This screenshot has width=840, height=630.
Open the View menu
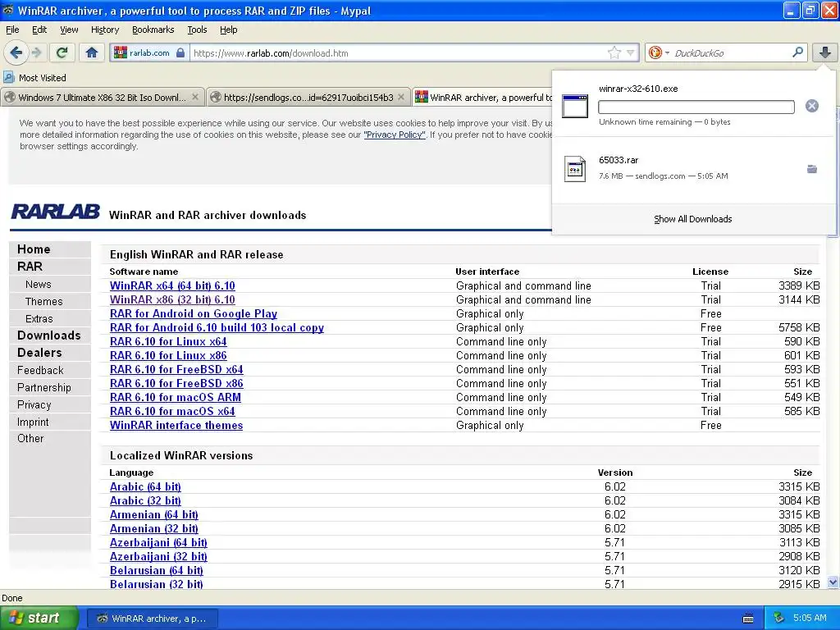coord(69,30)
